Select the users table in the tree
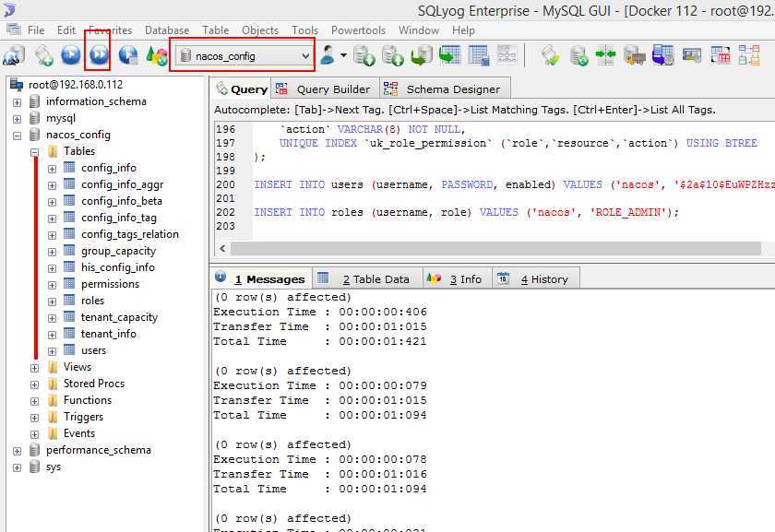The image size is (775, 532). pos(93,350)
